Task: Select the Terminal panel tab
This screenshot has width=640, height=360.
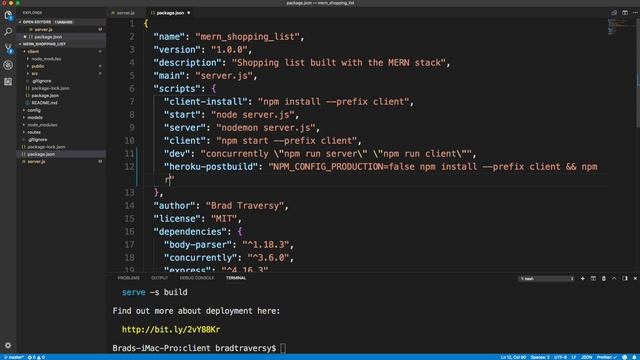Action: point(236,278)
